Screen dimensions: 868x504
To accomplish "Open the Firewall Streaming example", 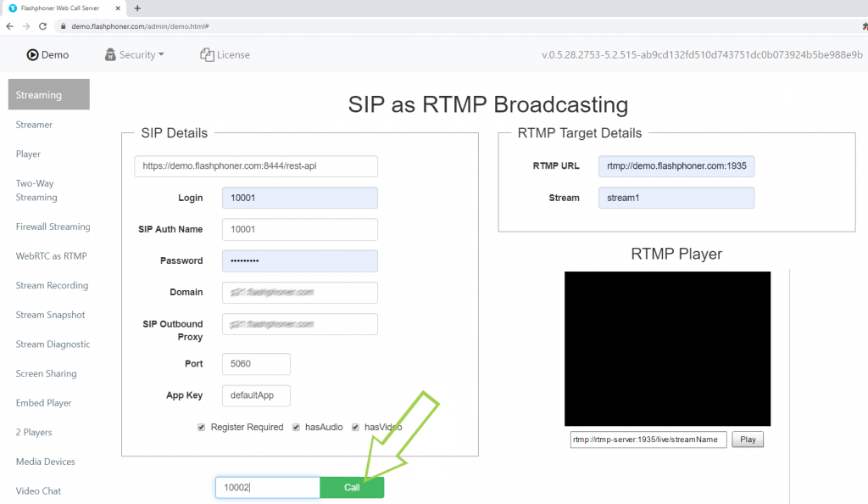I will (53, 227).
